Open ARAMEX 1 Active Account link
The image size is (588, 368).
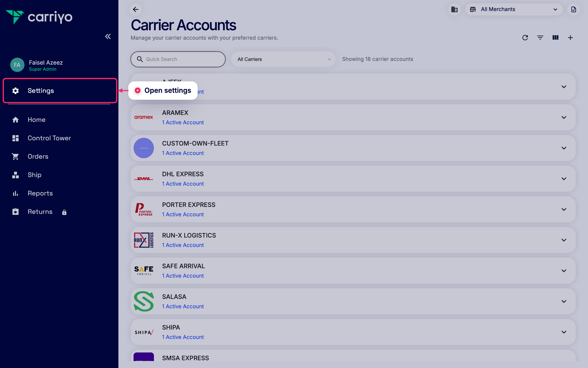[x=183, y=122]
